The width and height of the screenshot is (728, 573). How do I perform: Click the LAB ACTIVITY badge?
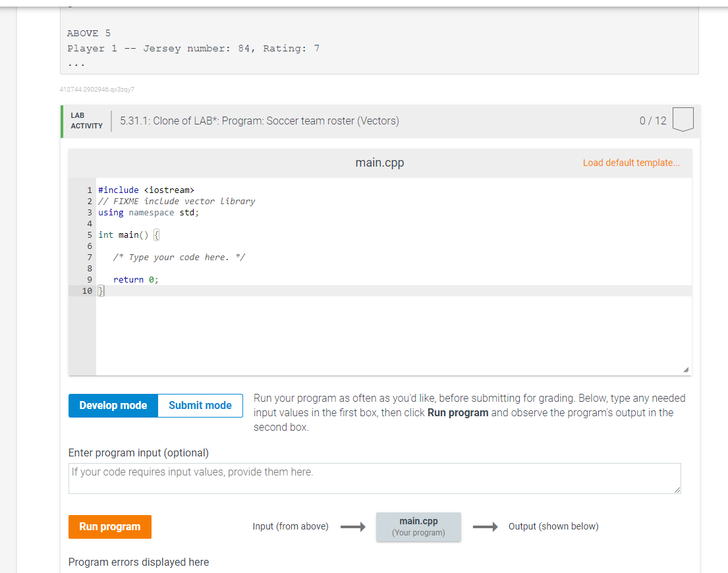tap(86, 119)
